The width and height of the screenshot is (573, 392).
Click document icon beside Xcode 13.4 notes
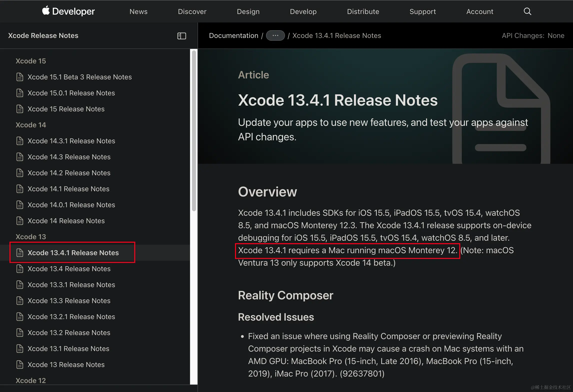20,269
